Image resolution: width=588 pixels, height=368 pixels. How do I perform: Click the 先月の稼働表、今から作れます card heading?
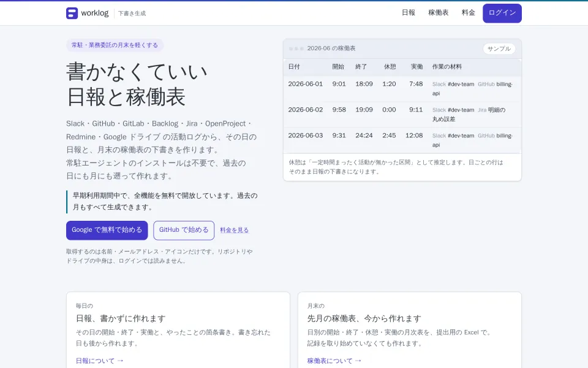364,319
